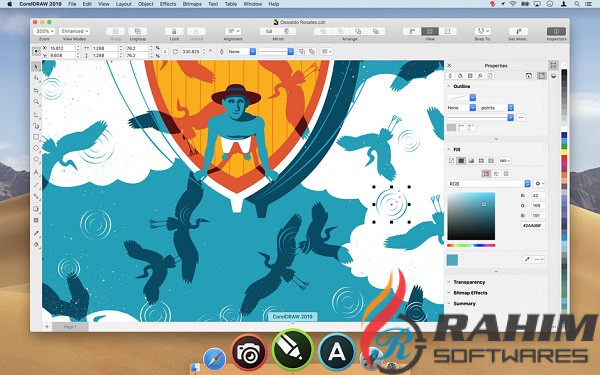Image resolution: width=600 pixels, height=375 pixels.
Task: Choose Fountain fill type button
Action: (x=471, y=161)
